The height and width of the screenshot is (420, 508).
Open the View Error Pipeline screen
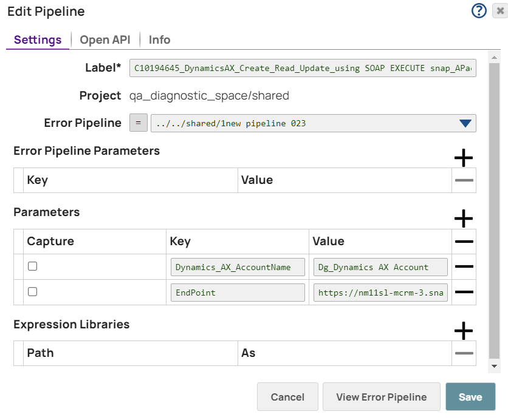point(382,396)
